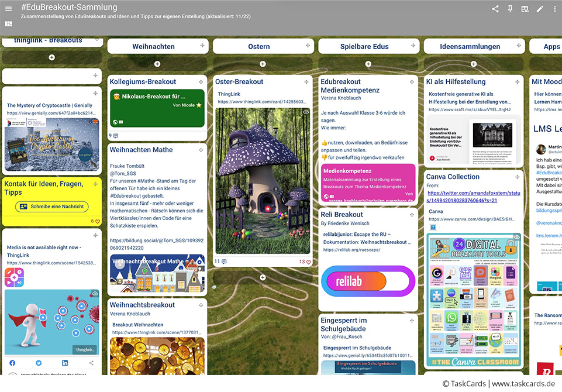Open Eingesperrt im Schulgebäude genial.ly link
Viewport: 562px width, 392px height.
[368, 355]
